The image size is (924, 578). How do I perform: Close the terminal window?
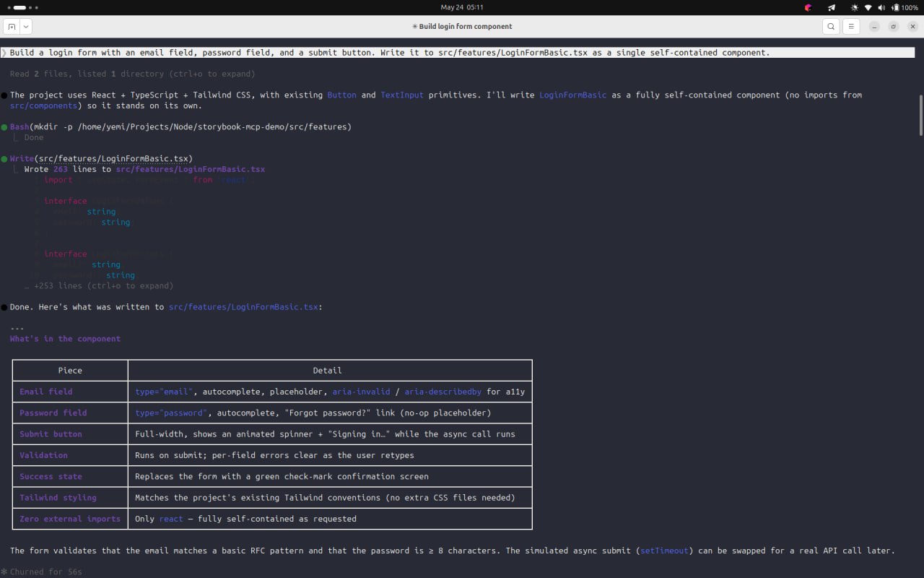(912, 27)
